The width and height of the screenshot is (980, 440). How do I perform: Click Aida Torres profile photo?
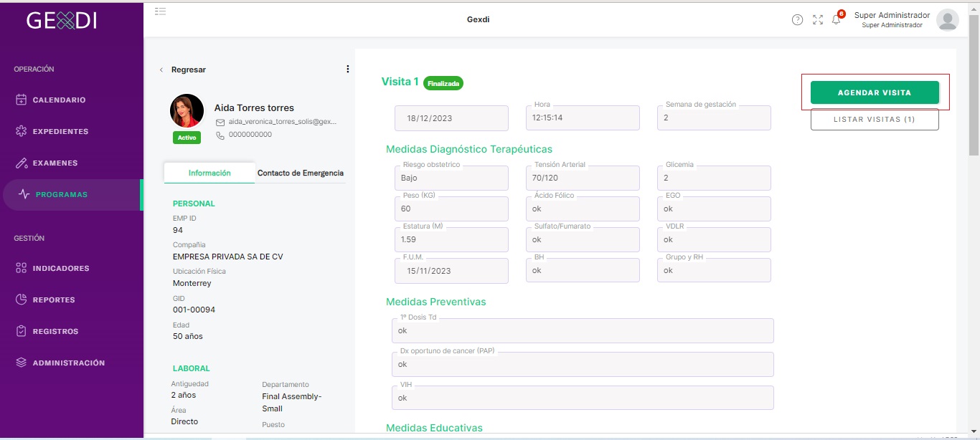coord(187,111)
